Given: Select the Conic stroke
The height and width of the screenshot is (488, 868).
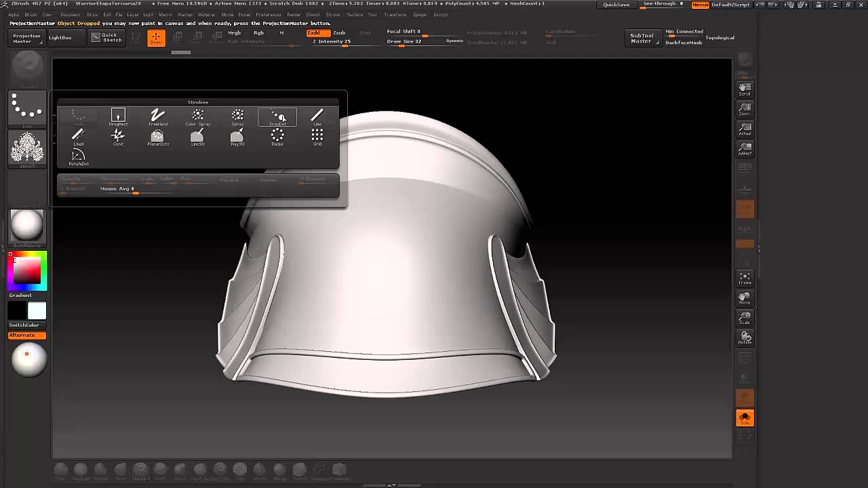Looking at the screenshot, I should (x=118, y=137).
